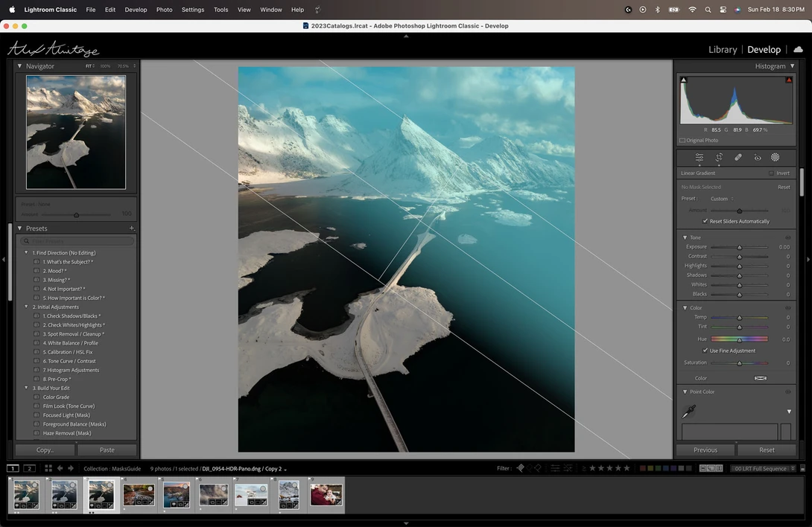Click the Hue color slider
This screenshot has height=527, width=812.
[x=739, y=339]
